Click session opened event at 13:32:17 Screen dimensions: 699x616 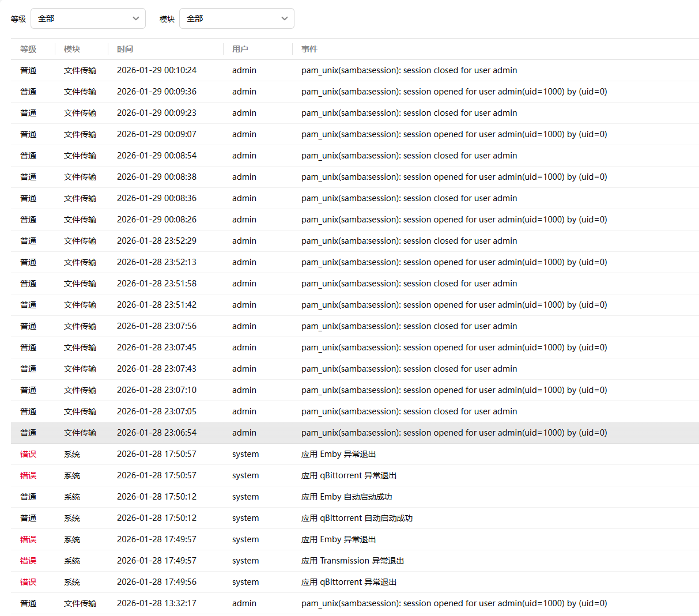[x=454, y=603]
